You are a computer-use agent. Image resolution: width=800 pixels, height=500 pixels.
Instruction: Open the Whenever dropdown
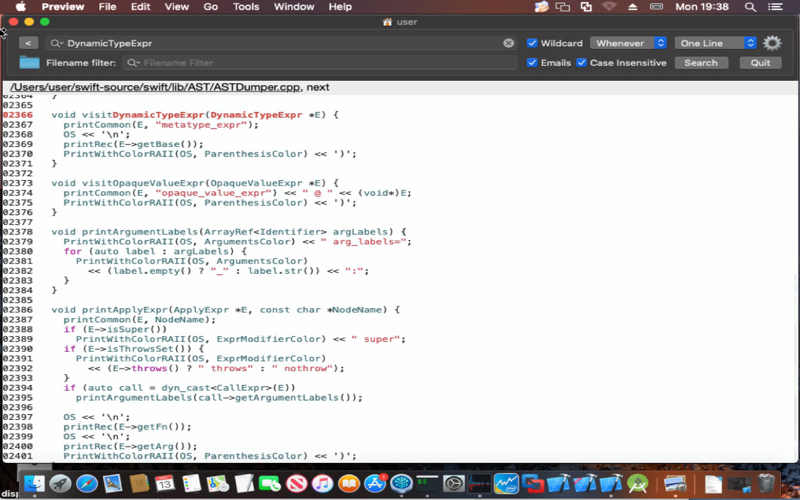(x=628, y=43)
